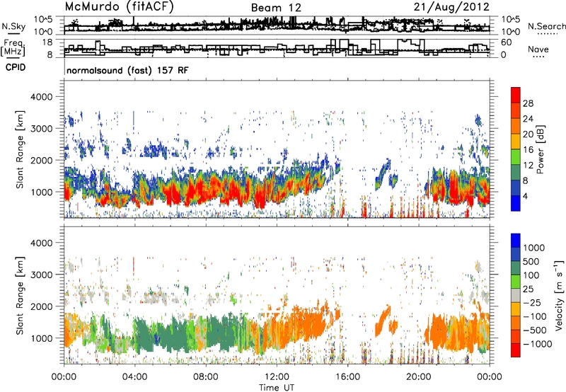Viewport: 566px width, 392px height.
Task: Click the 500 tick on velocity colorbar
Action: pos(531,261)
